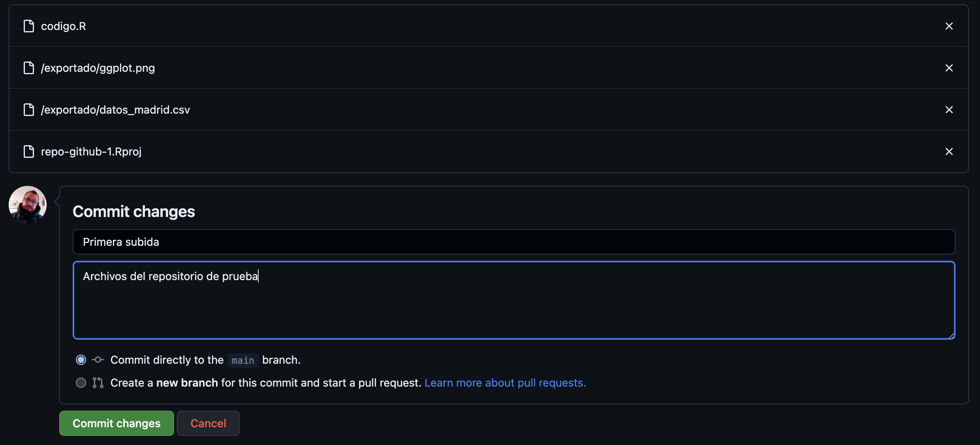Click the file icon beside ggplot.png
The width and height of the screenshot is (980, 445).
coord(29,68)
